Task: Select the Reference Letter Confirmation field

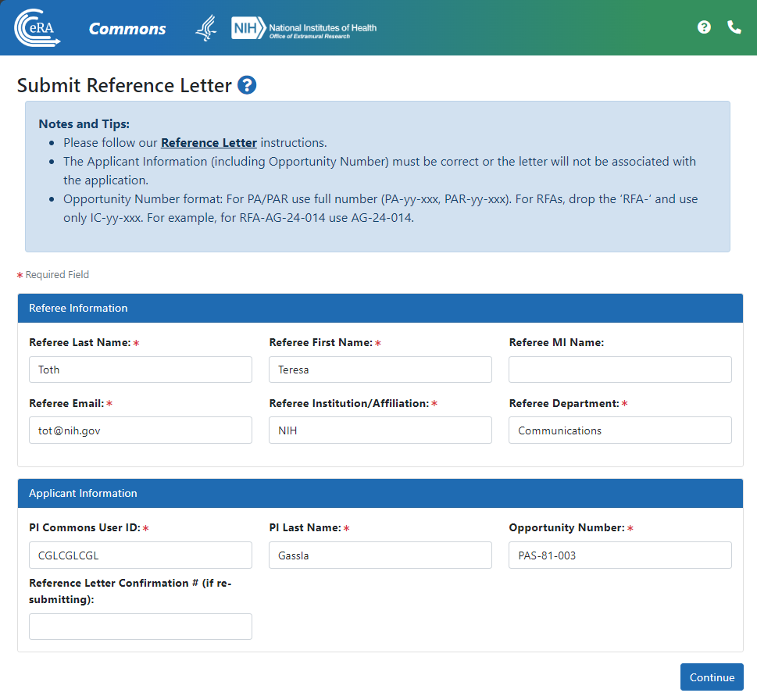Action: point(141,627)
